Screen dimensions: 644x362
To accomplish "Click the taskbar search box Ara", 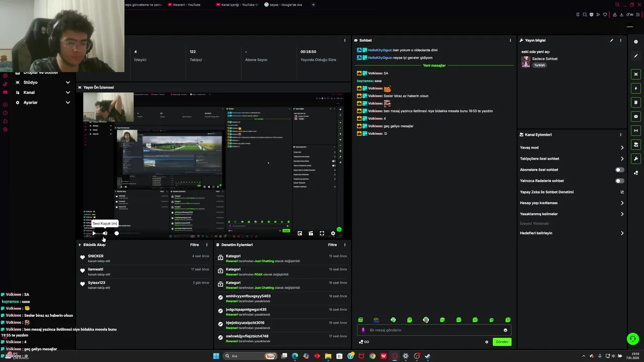I will 251,356.
